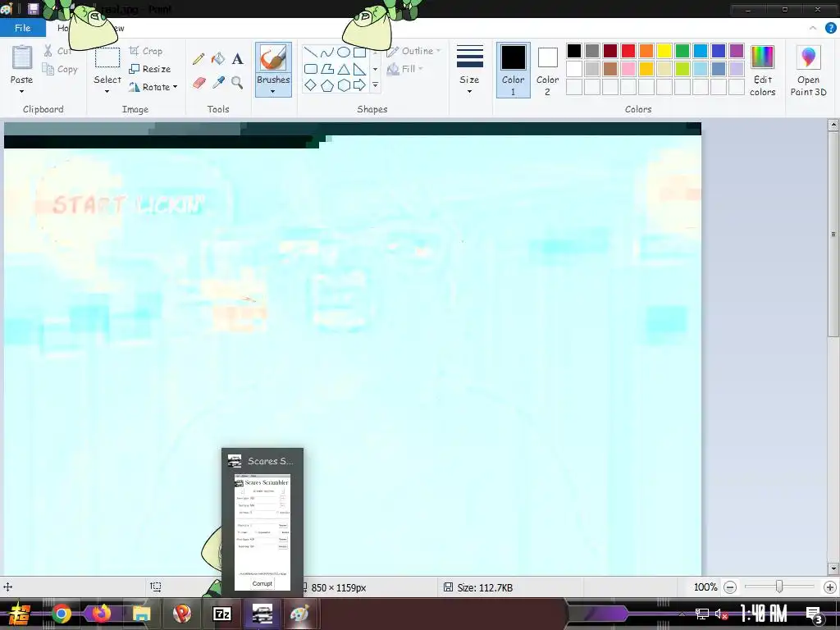The image size is (840, 630).
Task: Open the shape Outline dropdown
Action: pos(413,51)
